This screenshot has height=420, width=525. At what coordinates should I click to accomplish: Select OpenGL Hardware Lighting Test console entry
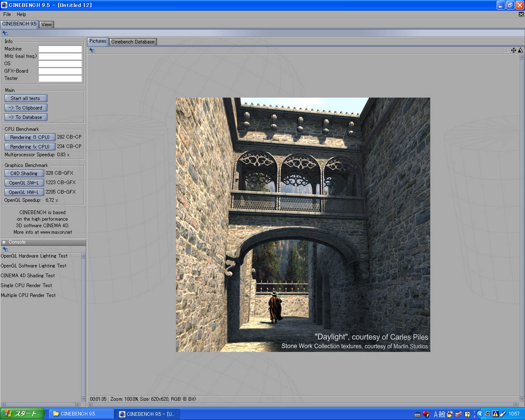pos(34,256)
